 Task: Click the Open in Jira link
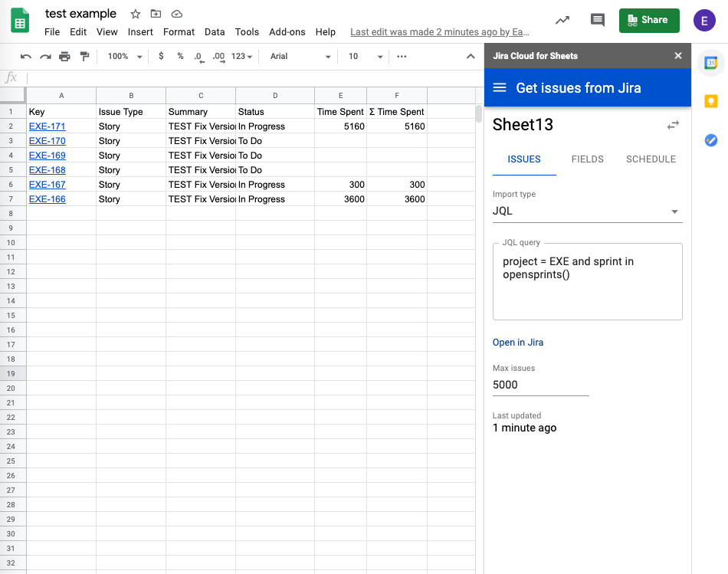pyautogui.click(x=518, y=343)
